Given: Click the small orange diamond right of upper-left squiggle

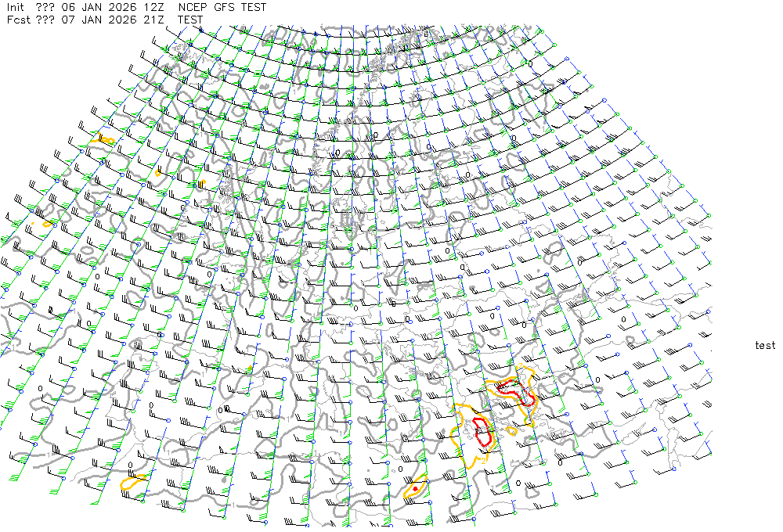Looking at the screenshot, I should point(159,172).
